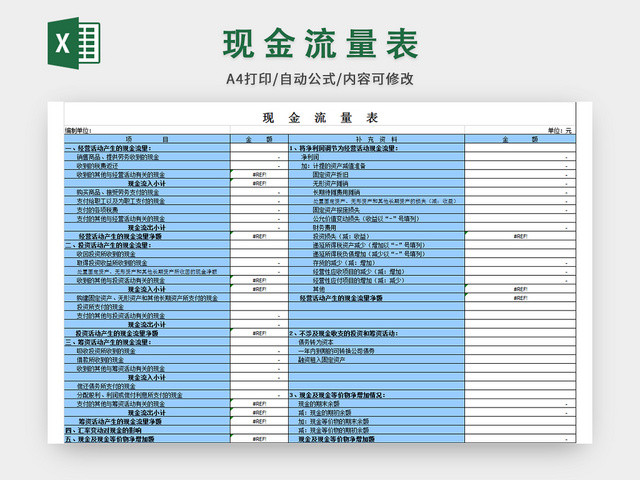
Task: Select row 一、经营活动产生的现金流量
Action: 147,148
